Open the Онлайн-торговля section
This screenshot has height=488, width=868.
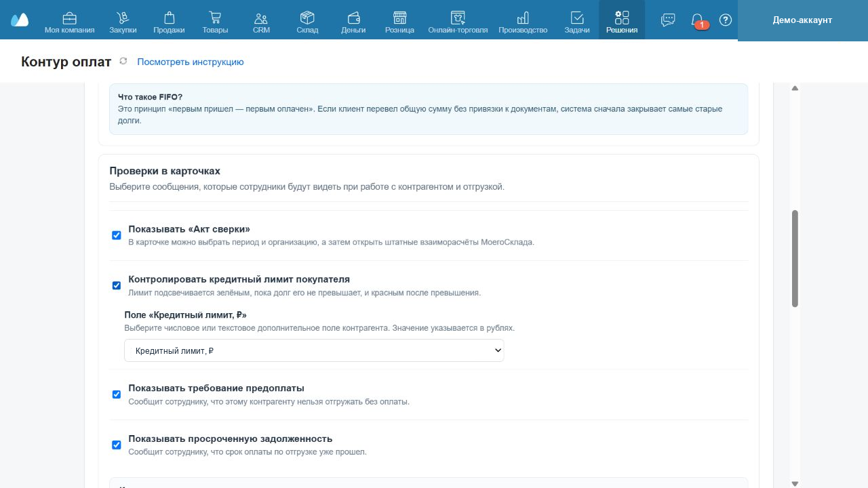point(458,20)
